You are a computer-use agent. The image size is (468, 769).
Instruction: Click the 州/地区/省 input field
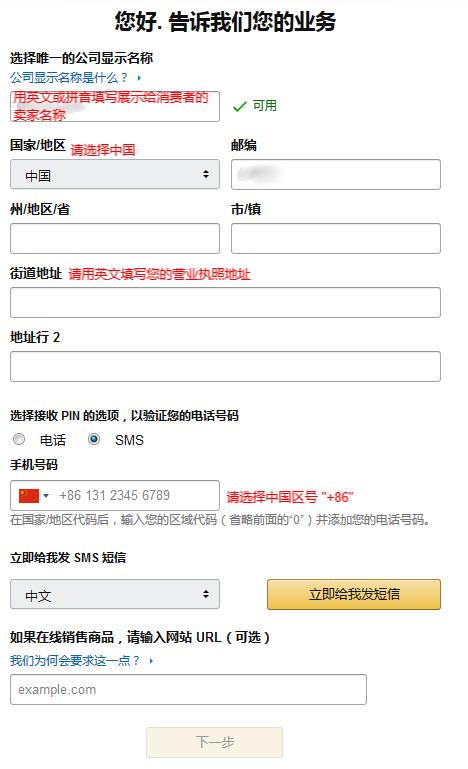(115, 238)
